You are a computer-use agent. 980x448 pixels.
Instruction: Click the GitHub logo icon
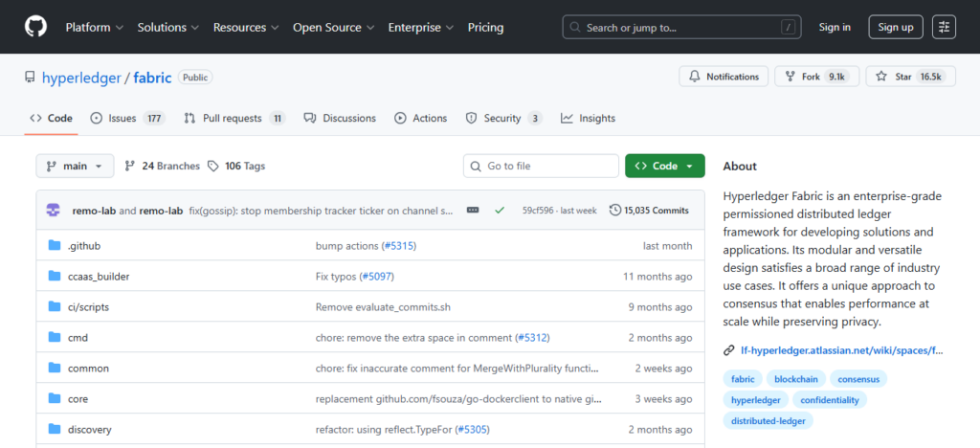[x=35, y=27]
